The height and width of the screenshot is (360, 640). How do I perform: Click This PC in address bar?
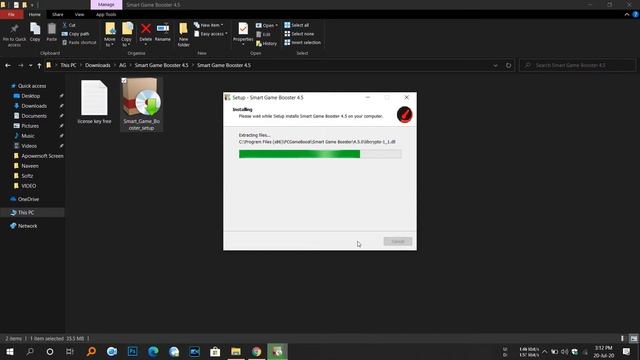pyautogui.click(x=68, y=65)
